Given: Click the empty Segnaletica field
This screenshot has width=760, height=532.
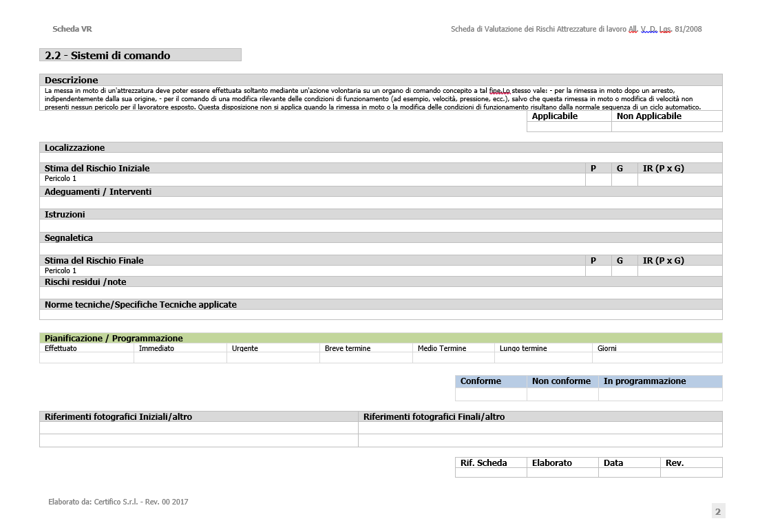Looking at the screenshot, I should coord(381,248).
